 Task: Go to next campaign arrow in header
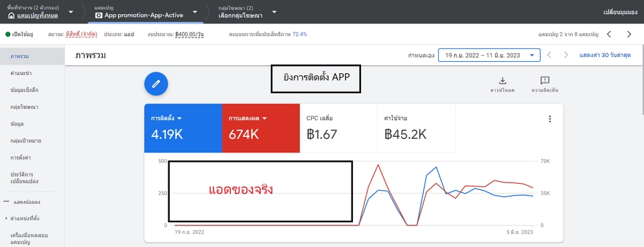click(x=629, y=34)
